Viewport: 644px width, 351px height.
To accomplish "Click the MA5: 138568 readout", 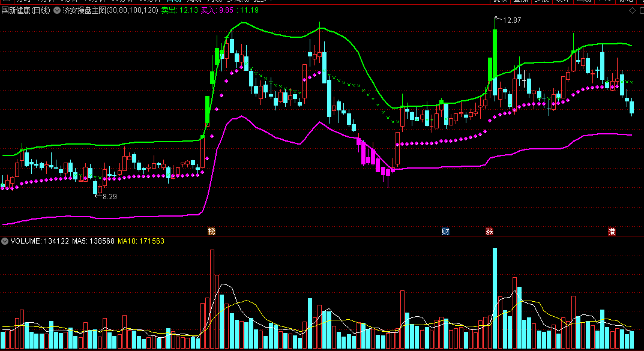I will (x=93, y=241).
